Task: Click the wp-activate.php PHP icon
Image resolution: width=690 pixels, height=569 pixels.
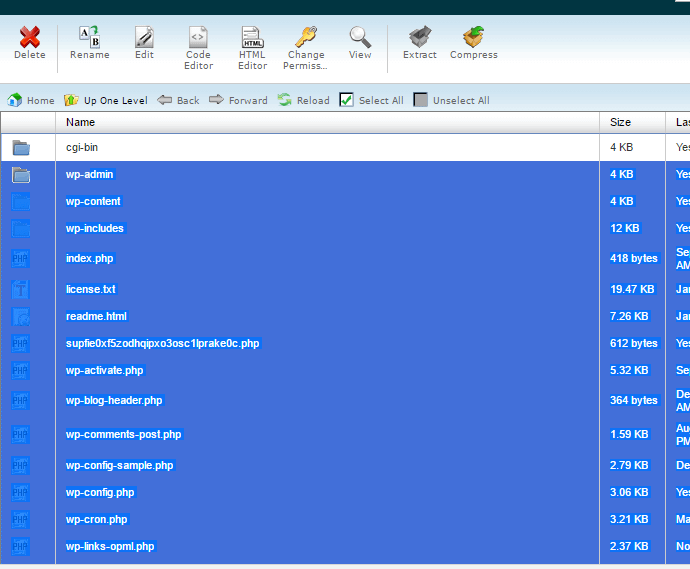Action: (x=21, y=371)
